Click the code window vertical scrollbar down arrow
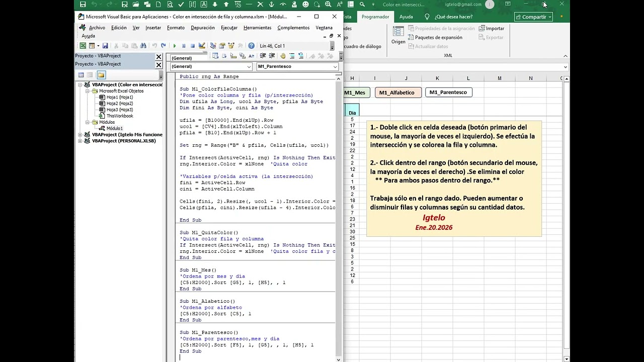 click(x=338, y=359)
